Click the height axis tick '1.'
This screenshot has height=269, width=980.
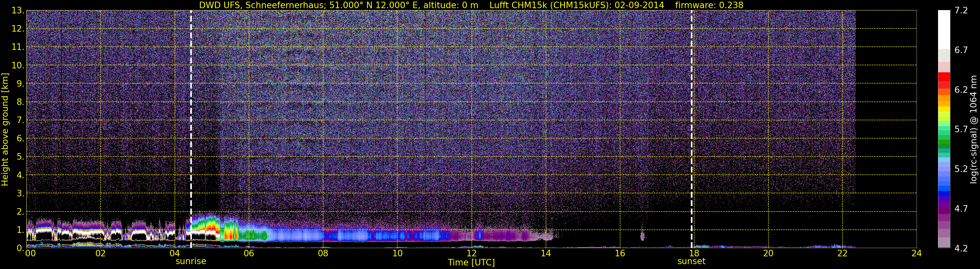(20, 230)
